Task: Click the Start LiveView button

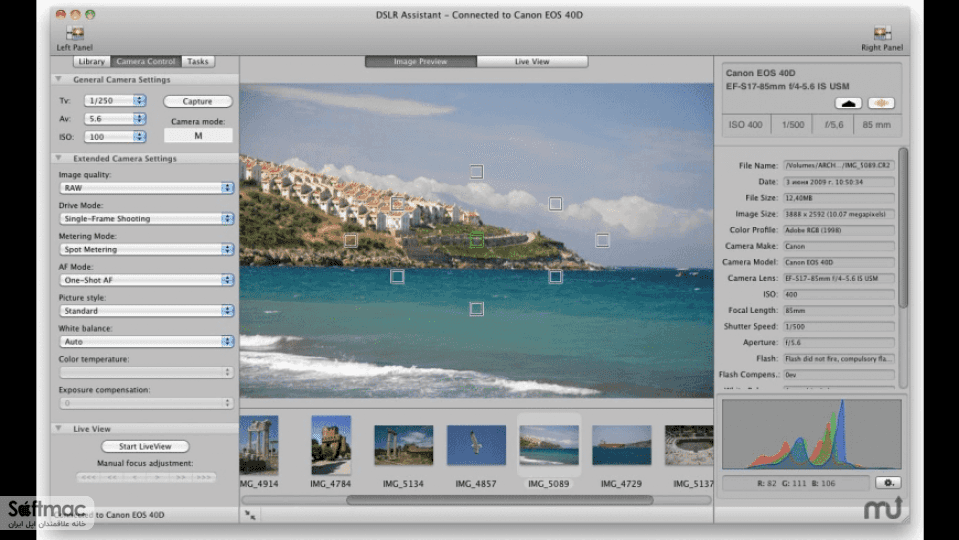Action: (x=145, y=446)
